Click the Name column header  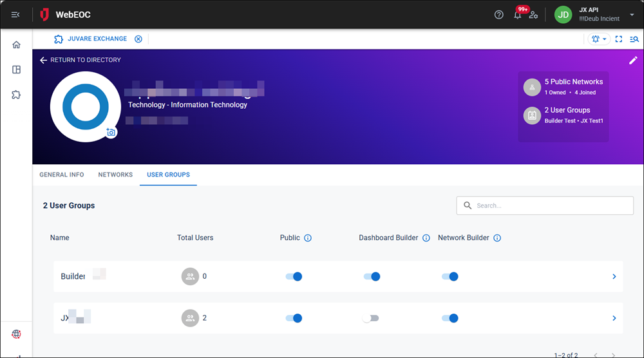tap(59, 238)
